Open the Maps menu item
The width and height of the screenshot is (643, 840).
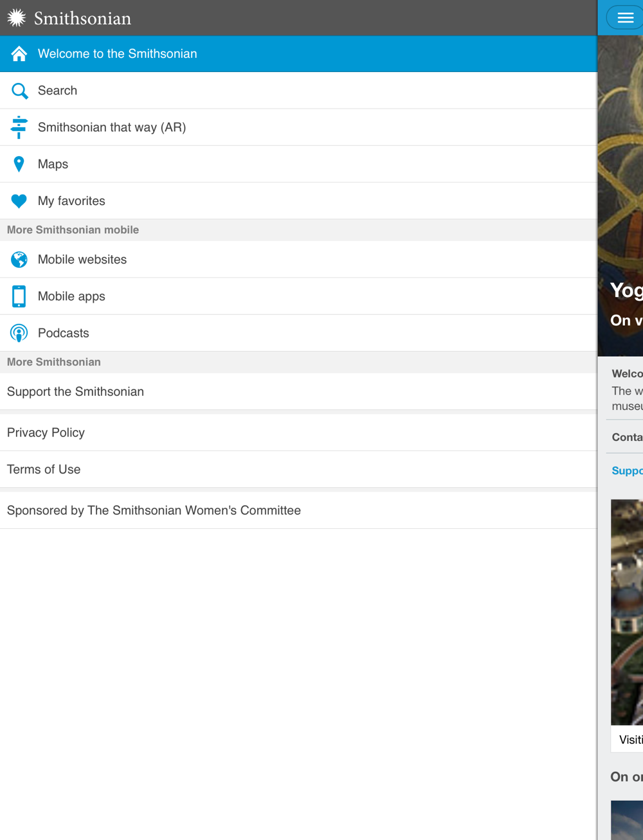53,164
